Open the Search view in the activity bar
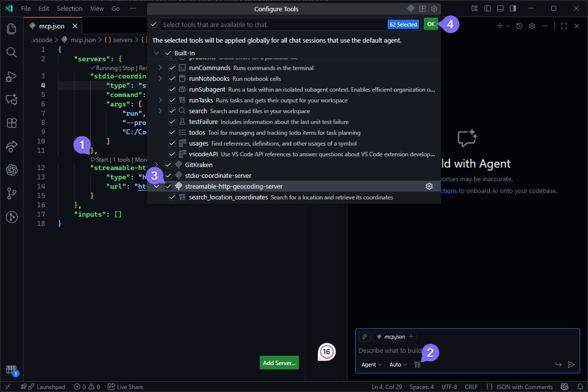This screenshot has width=588, height=392. [x=11, y=52]
